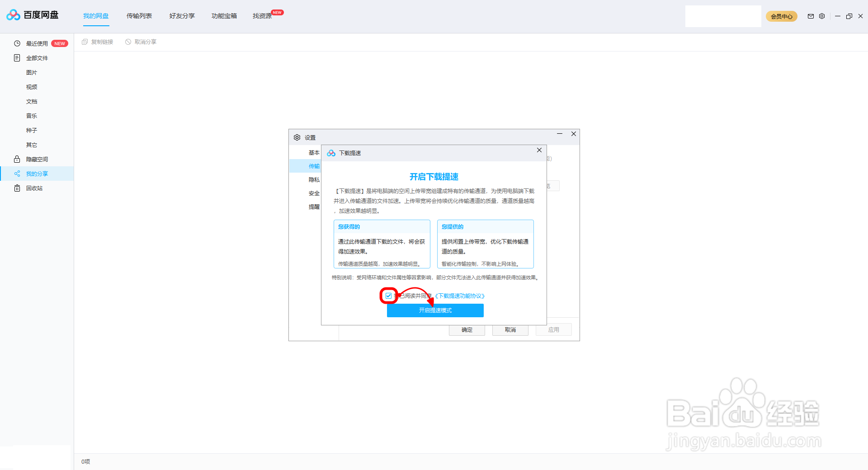Screen dimensions: 868x470
Task: Click the 会员中心 membership button
Action: (781, 16)
